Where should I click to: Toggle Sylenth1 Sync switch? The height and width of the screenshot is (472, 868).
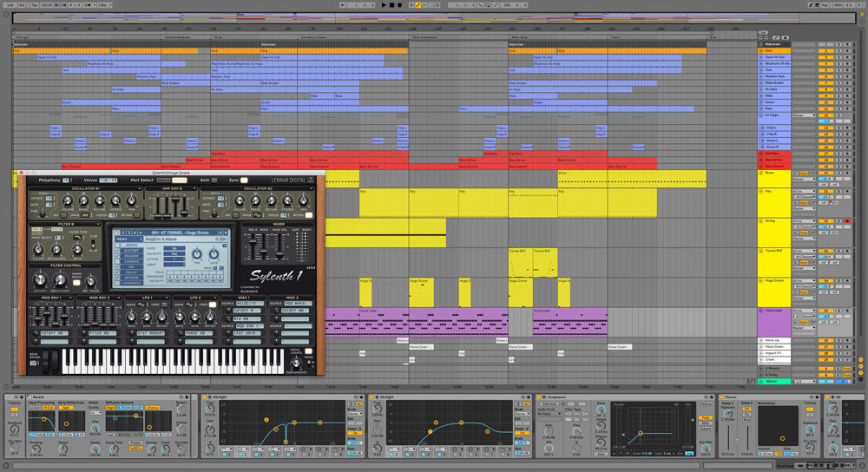[244, 180]
